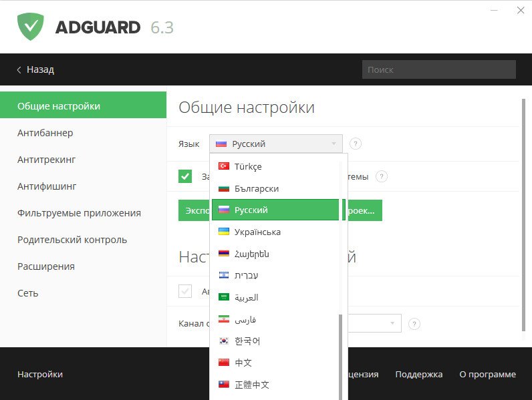Choose Русский in the language list
Viewport: 532px width, 400px height.
tap(275, 210)
